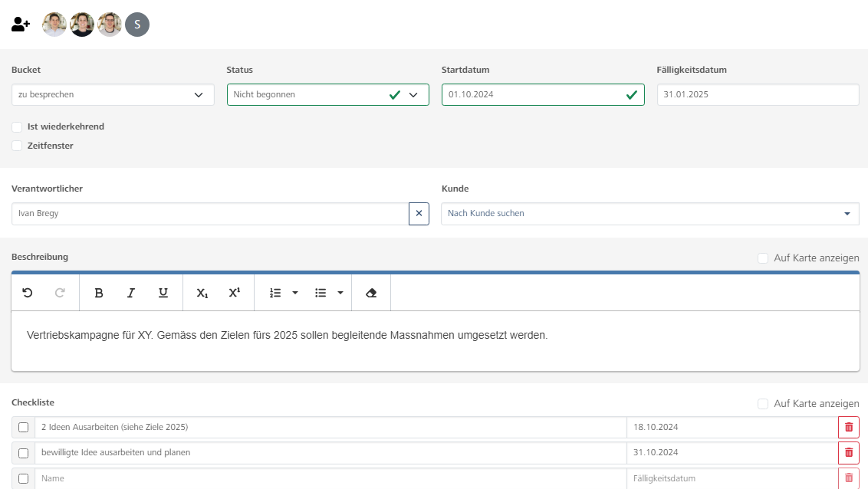Tick 'bewilligte Idee ausarbeiten und planen' checkbox
The width and height of the screenshot is (868, 489).
[23, 453]
